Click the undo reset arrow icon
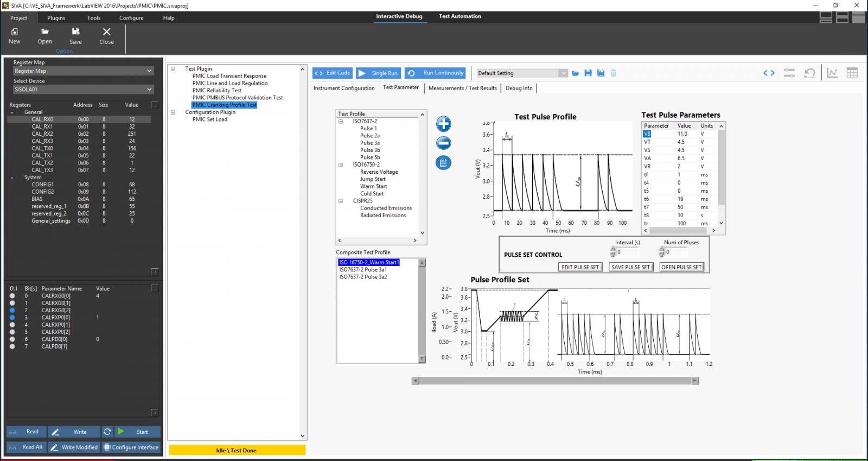Screen dimensions: 868x461 click(810, 73)
